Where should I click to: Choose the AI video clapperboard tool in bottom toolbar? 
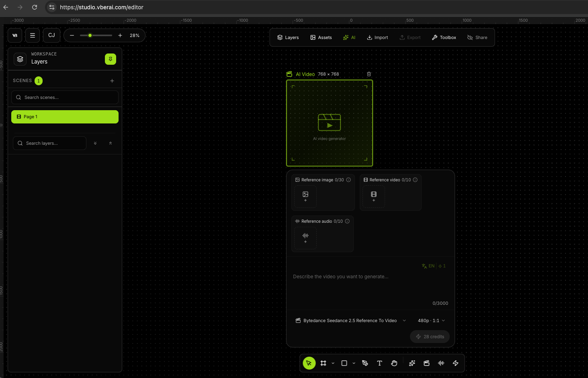click(x=426, y=363)
